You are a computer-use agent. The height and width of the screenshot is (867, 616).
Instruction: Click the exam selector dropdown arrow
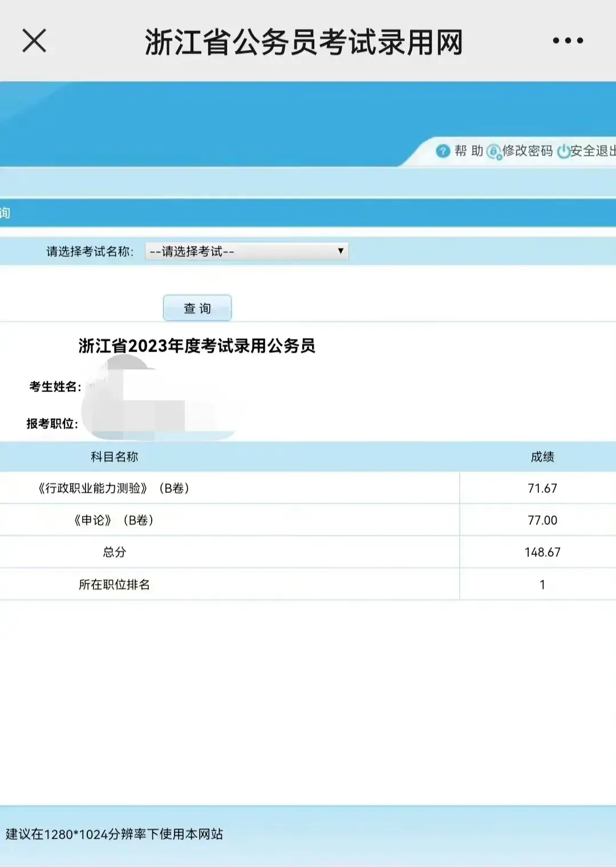(x=341, y=250)
